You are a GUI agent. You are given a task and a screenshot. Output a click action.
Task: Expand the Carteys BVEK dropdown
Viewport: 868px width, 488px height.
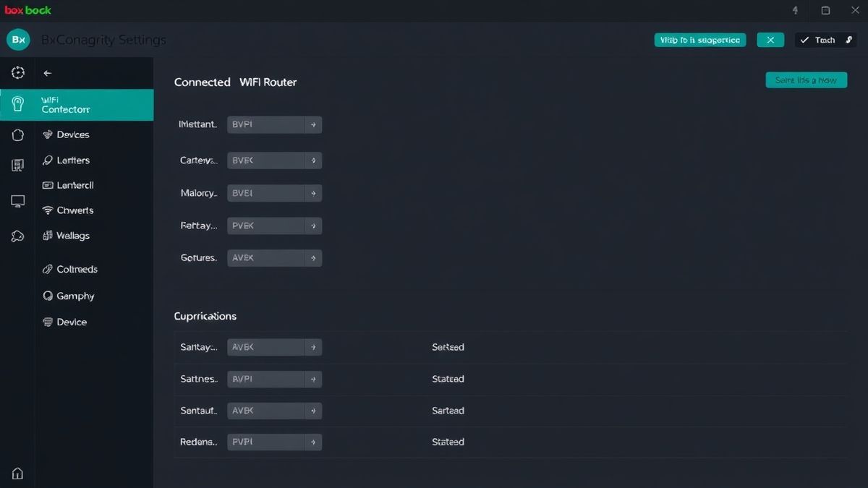click(275, 160)
